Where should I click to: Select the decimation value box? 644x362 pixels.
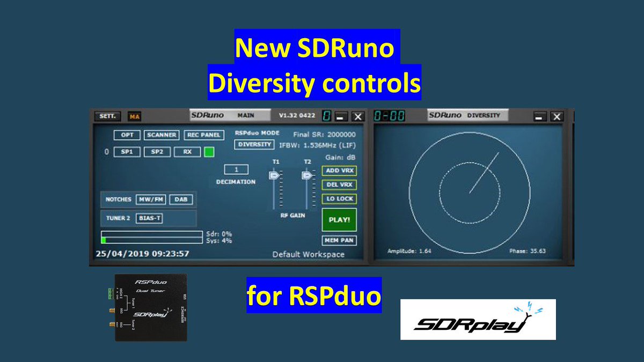coord(236,169)
